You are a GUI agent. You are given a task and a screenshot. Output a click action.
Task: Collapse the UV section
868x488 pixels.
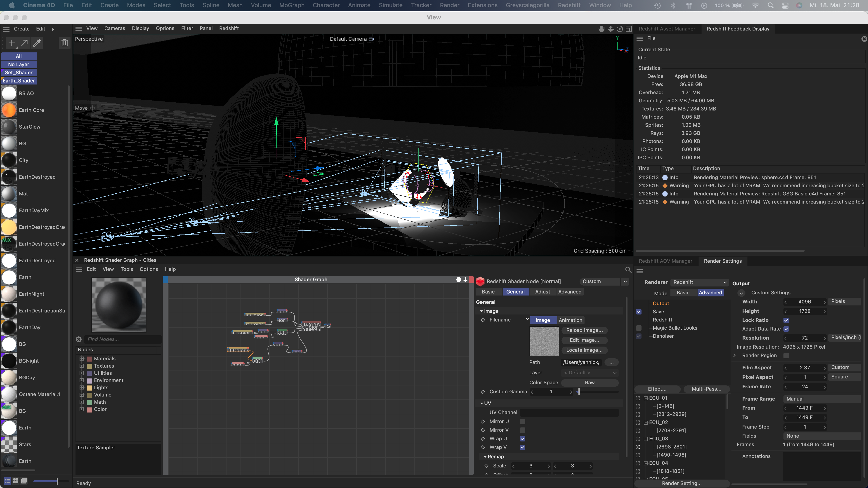pos(481,404)
